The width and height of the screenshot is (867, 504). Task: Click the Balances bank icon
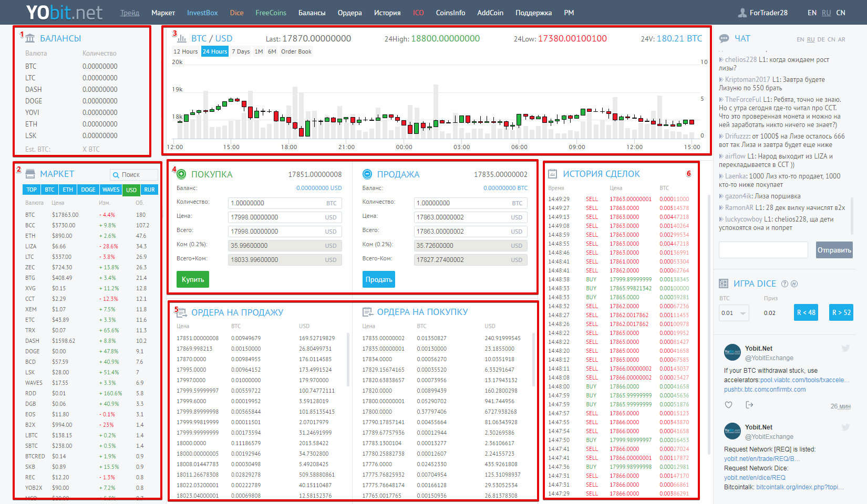(x=30, y=38)
